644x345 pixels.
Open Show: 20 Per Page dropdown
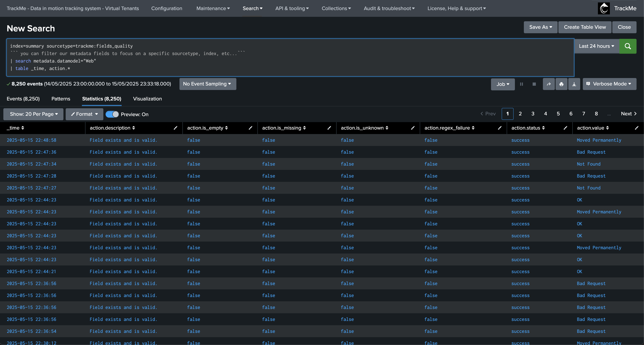[x=33, y=114]
